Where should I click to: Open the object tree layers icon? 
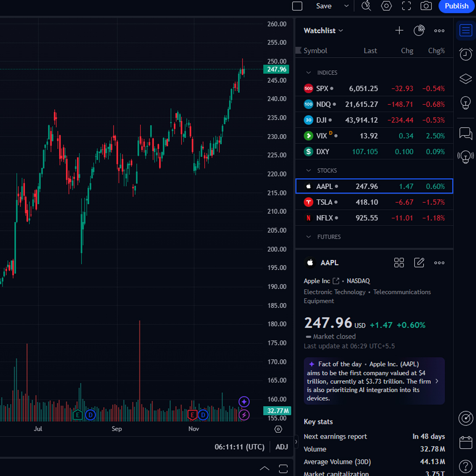pyautogui.click(x=466, y=79)
